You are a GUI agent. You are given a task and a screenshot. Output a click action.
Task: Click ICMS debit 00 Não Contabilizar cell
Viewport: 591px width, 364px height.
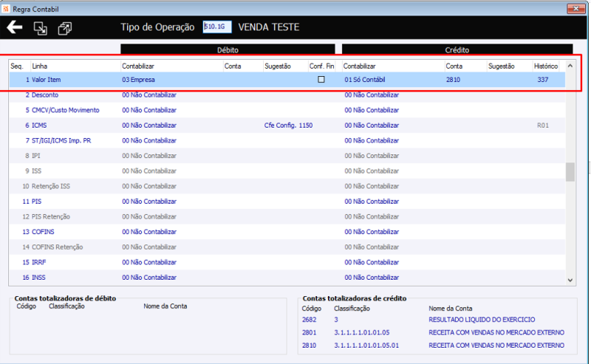tap(149, 125)
